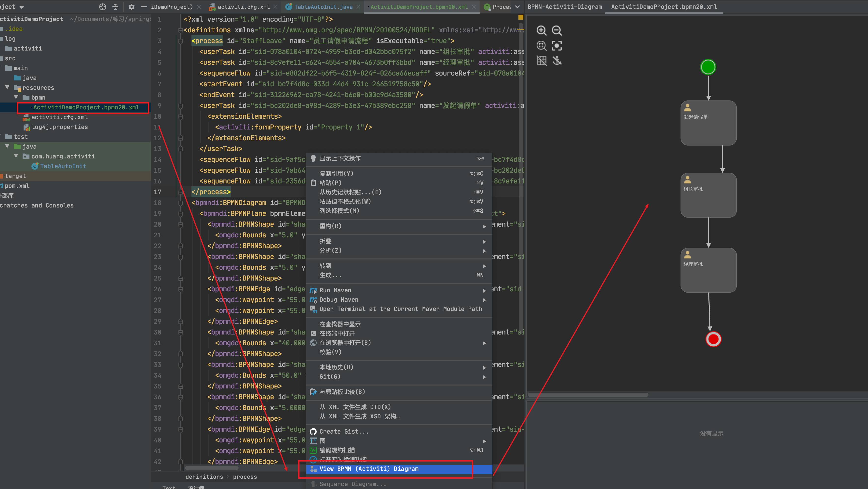Viewport: 868px width, 489px height.
Task: Select the BPMN-Activiti-Diagram tab
Action: pyautogui.click(x=565, y=7)
